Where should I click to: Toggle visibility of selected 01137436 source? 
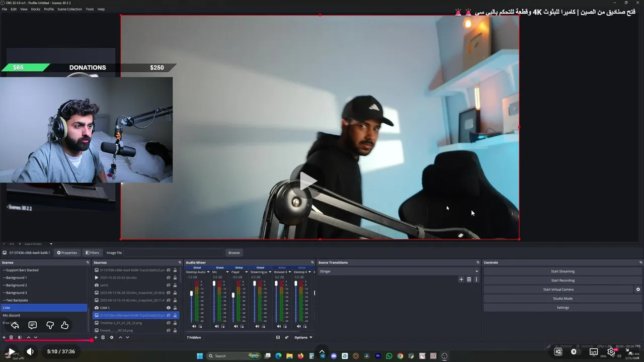169,315
